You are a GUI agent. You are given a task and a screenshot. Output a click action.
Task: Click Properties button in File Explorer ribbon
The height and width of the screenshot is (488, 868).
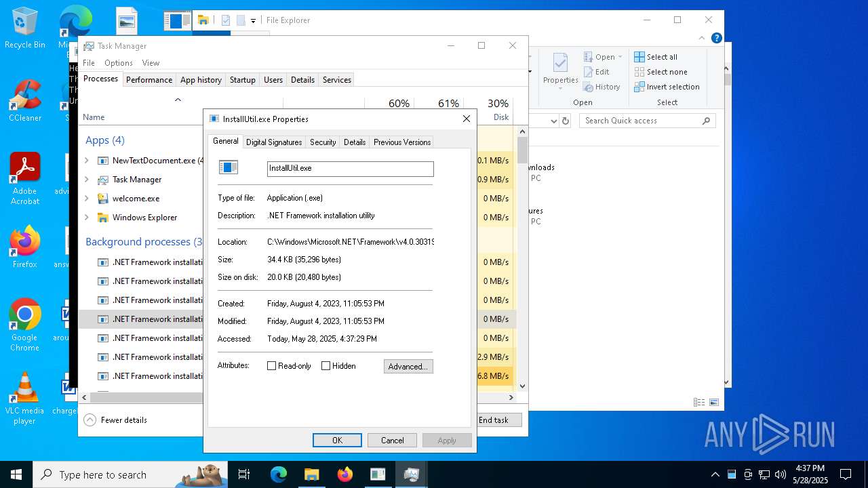pyautogui.click(x=560, y=73)
